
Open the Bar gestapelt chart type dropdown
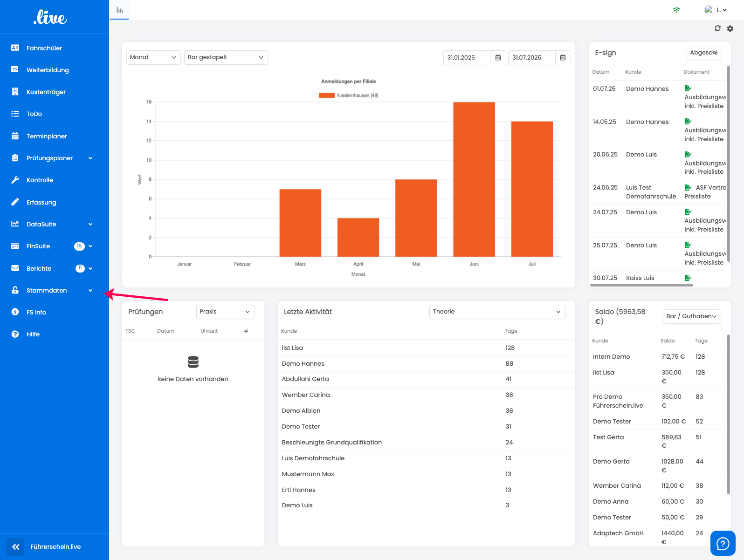coord(226,57)
